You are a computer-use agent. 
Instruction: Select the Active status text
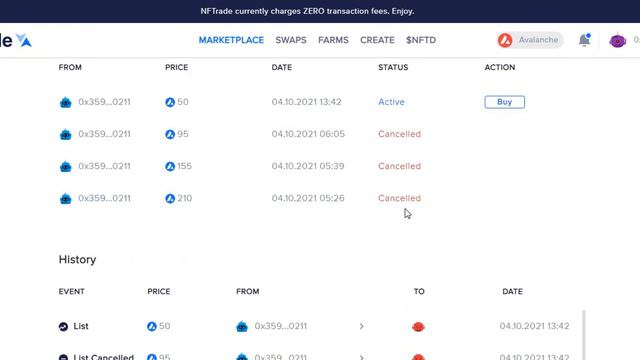[391, 102]
